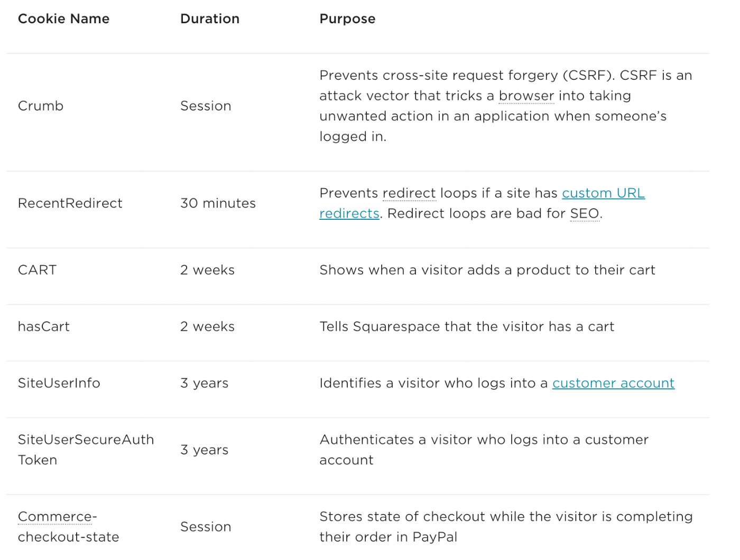Click the dotted-underlined SEO glossary term
The image size is (740, 560).
[585, 214]
